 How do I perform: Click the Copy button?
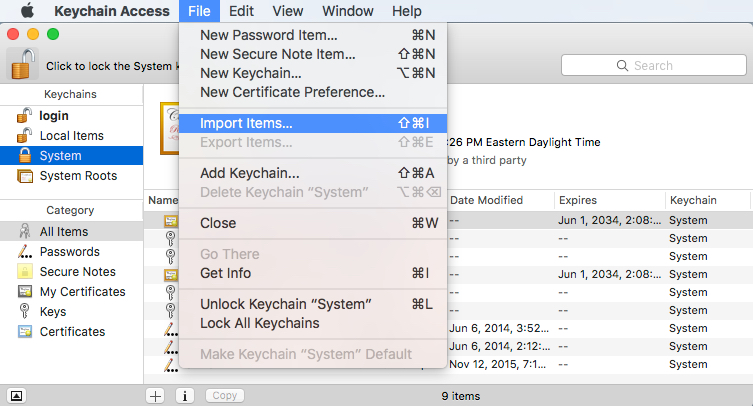225,395
